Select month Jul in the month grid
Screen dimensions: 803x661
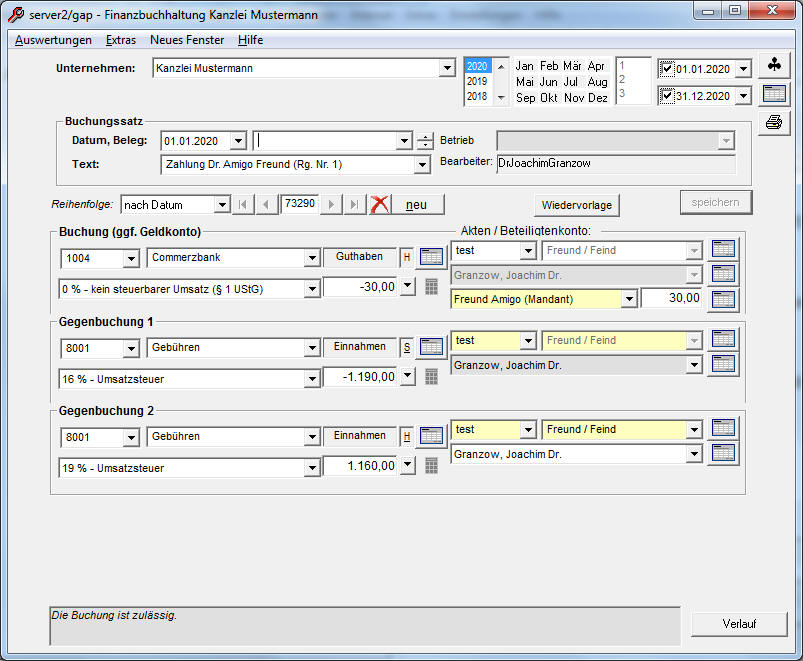click(x=570, y=82)
